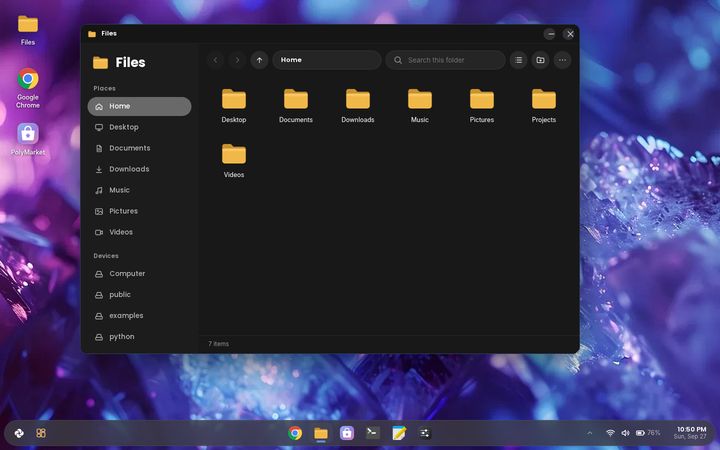Close the Files window
The image size is (720, 450).
570,34
